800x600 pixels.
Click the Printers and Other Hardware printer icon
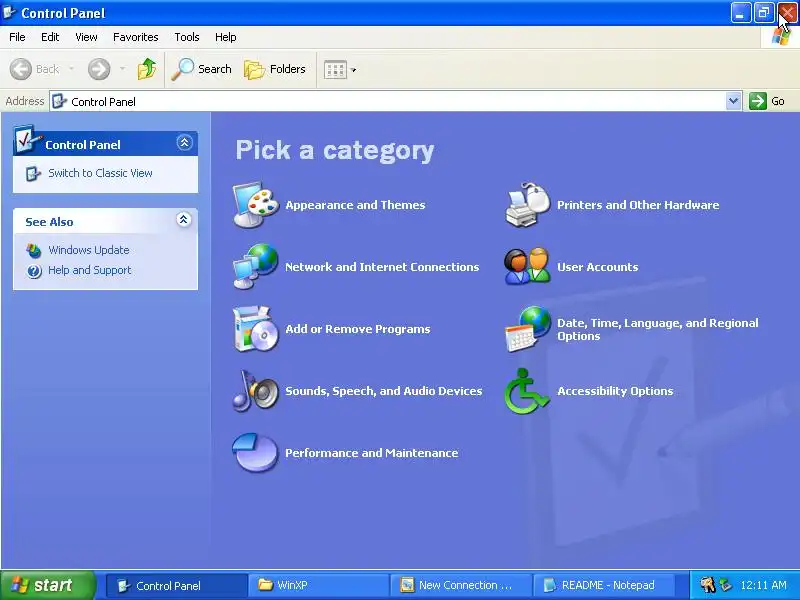(528, 205)
